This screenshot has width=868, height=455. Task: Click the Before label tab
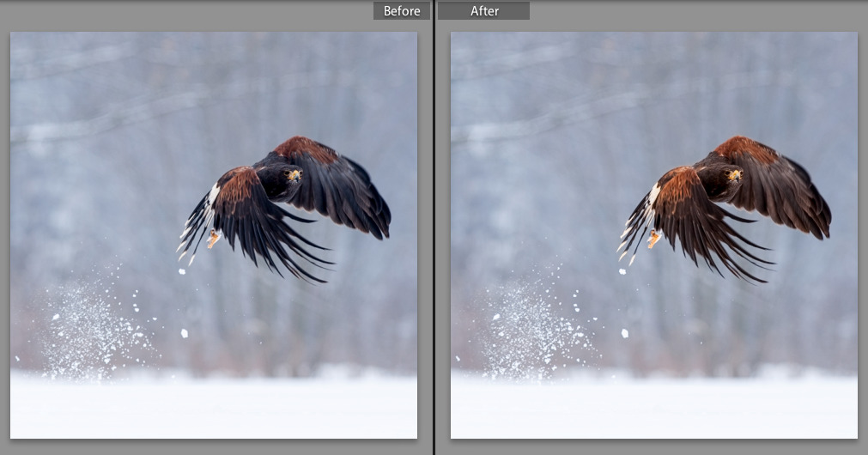coord(401,11)
